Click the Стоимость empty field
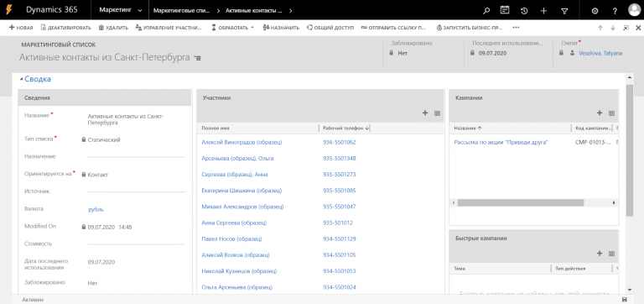This screenshot has width=644, height=304. click(137, 244)
